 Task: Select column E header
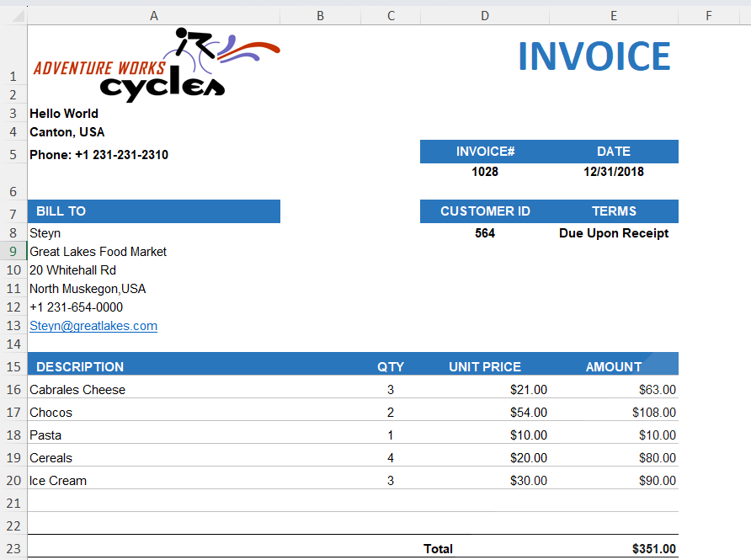tap(614, 16)
